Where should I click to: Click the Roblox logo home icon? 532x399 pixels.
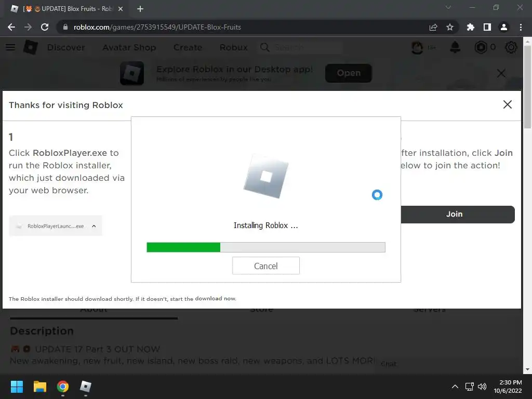pyautogui.click(x=31, y=47)
